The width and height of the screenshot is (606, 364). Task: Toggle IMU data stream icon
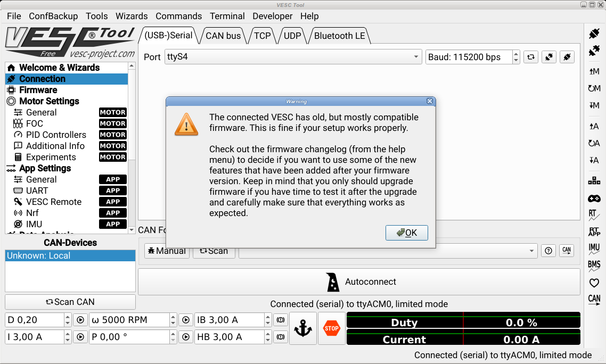pos(594,249)
